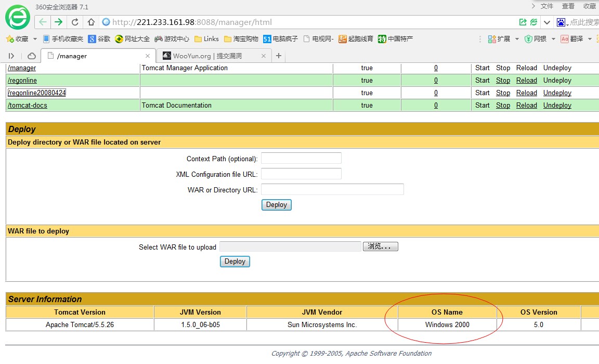Open the 网址大全 bookmark
Screen dimensions: 599x364
[x=132, y=39]
